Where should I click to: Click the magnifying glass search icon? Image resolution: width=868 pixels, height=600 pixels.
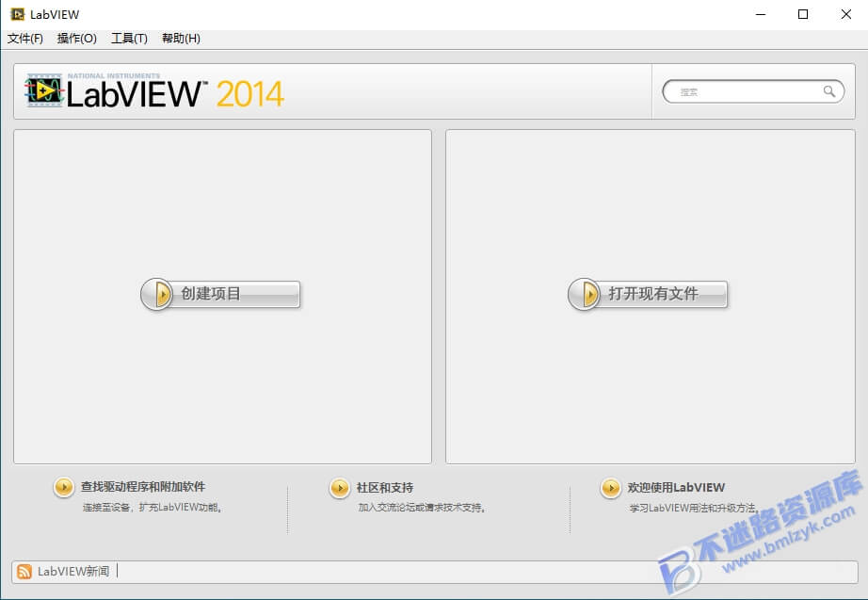point(828,91)
